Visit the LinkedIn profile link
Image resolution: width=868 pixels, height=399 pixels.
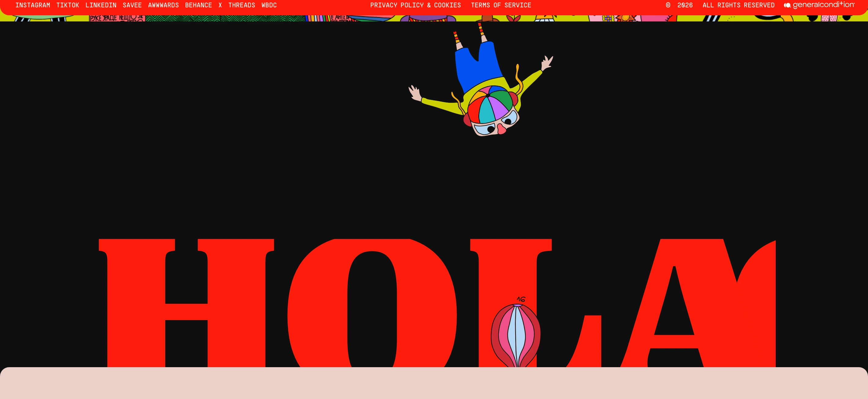[x=101, y=5]
